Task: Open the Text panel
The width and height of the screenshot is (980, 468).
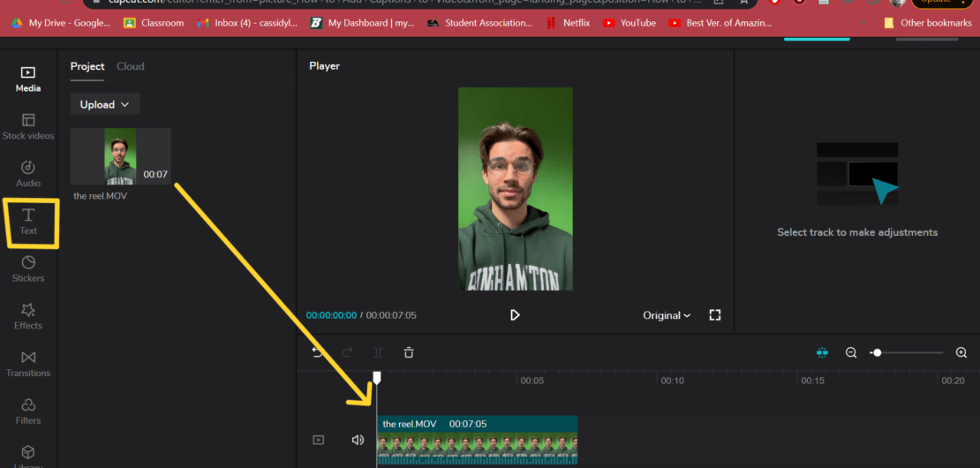Action: coord(28,222)
